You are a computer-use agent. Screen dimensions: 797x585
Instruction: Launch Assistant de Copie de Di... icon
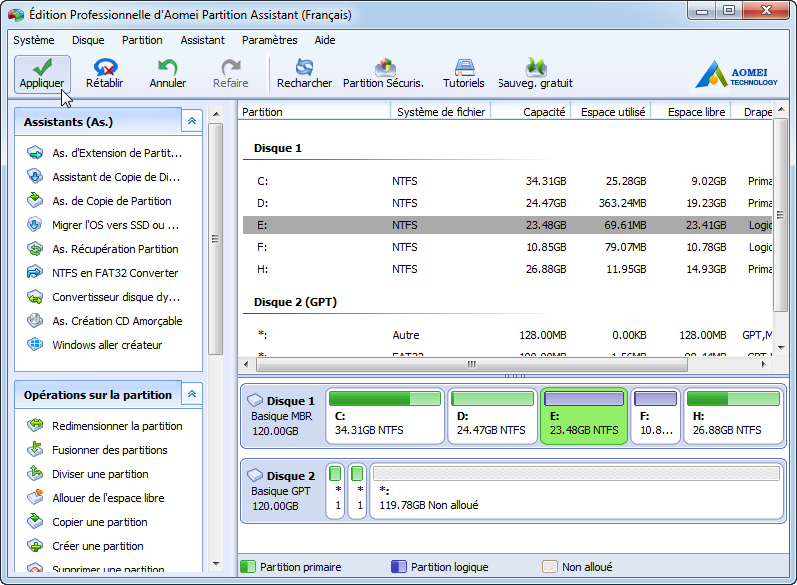pyautogui.click(x=35, y=176)
